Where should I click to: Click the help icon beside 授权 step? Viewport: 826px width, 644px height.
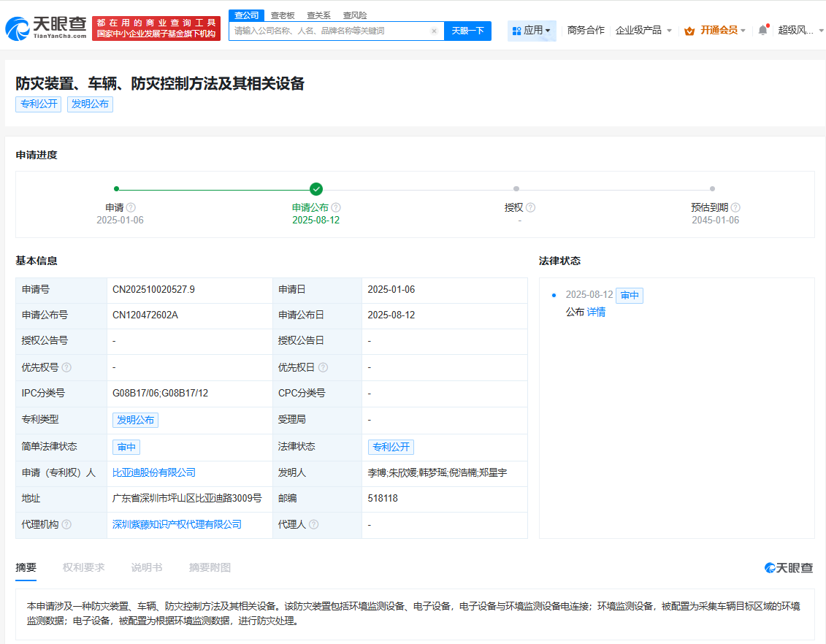tap(530, 207)
